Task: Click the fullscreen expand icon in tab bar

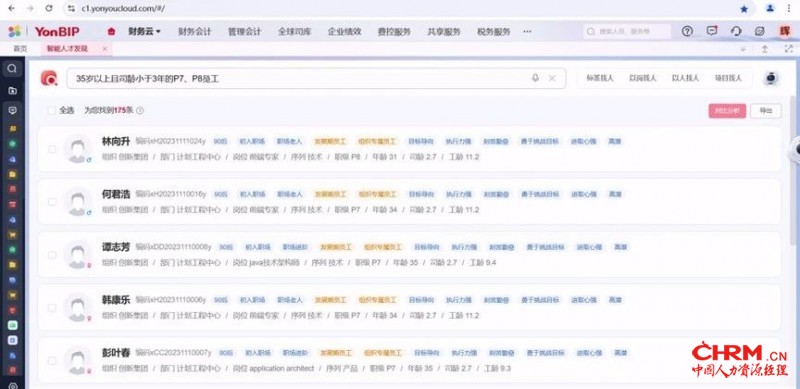Action: (x=788, y=49)
